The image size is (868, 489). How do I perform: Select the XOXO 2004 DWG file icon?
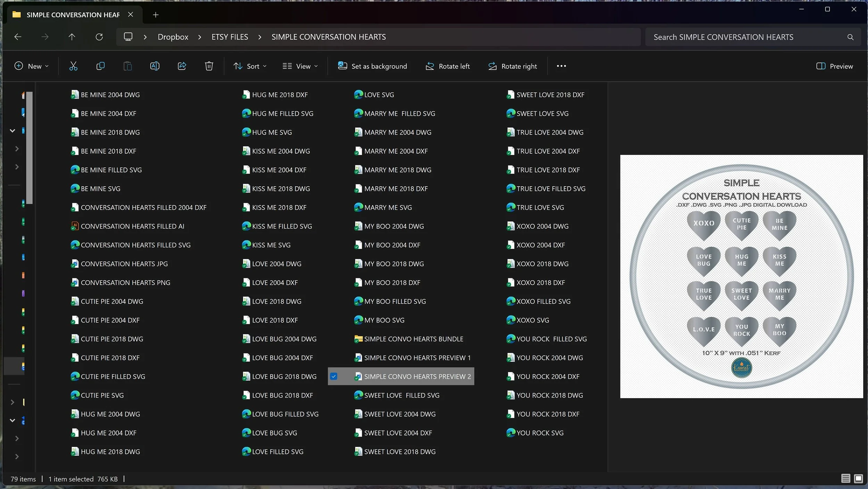[x=510, y=226]
